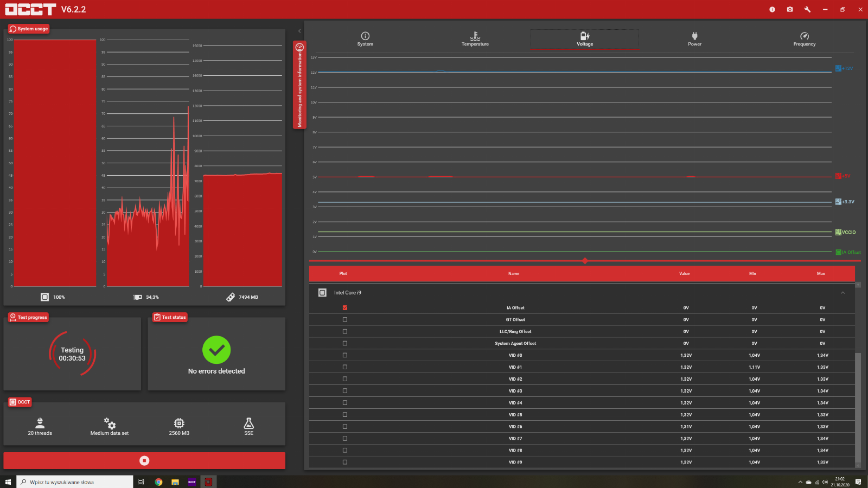
Task: Click the RAM stick icon beside 7494 MB
Action: pos(231,297)
